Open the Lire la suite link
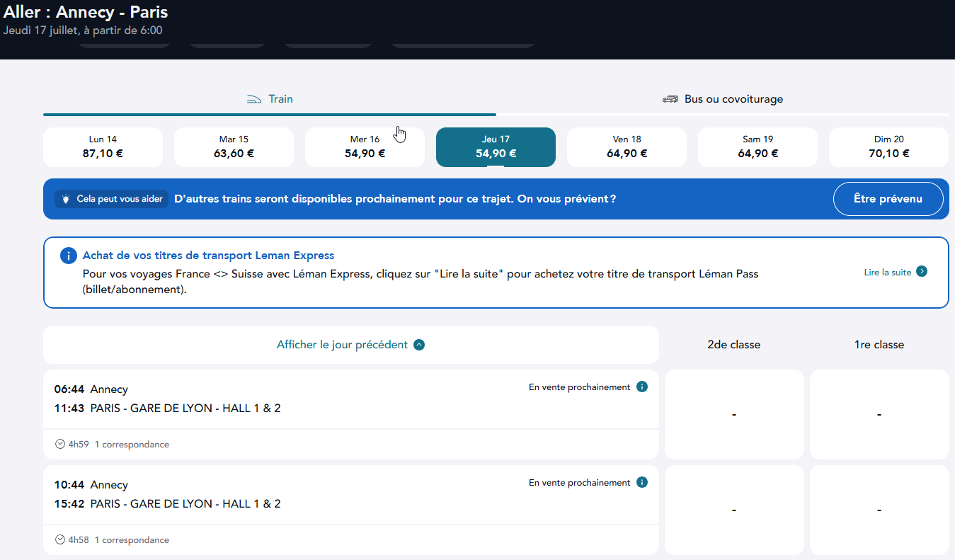Image resolution: width=955 pixels, height=560 pixels. pos(888,273)
